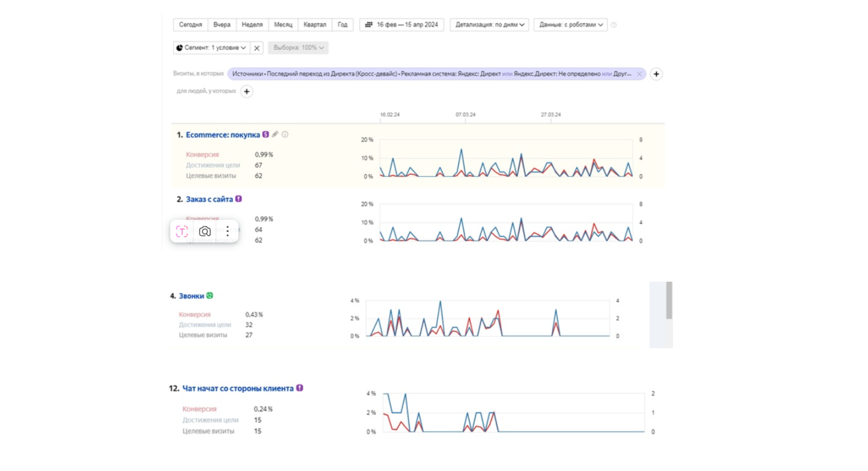The height and width of the screenshot is (471, 868).
Task: Open the Выборка: 100% dropdown
Action: (x=298, y=48)
